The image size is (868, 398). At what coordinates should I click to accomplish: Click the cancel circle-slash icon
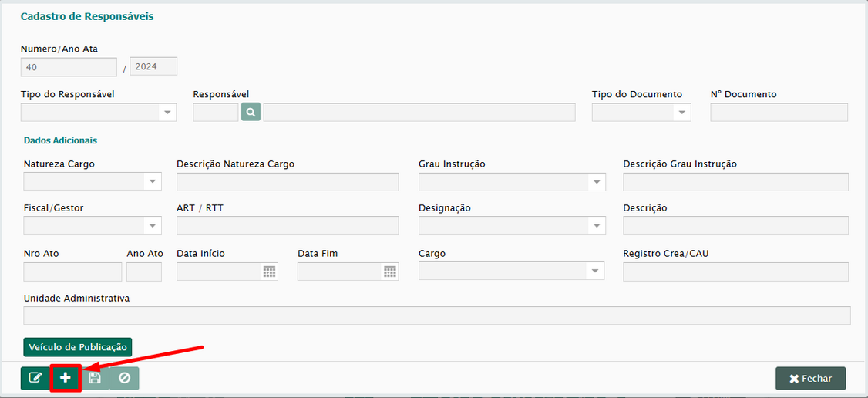(124, 378)
